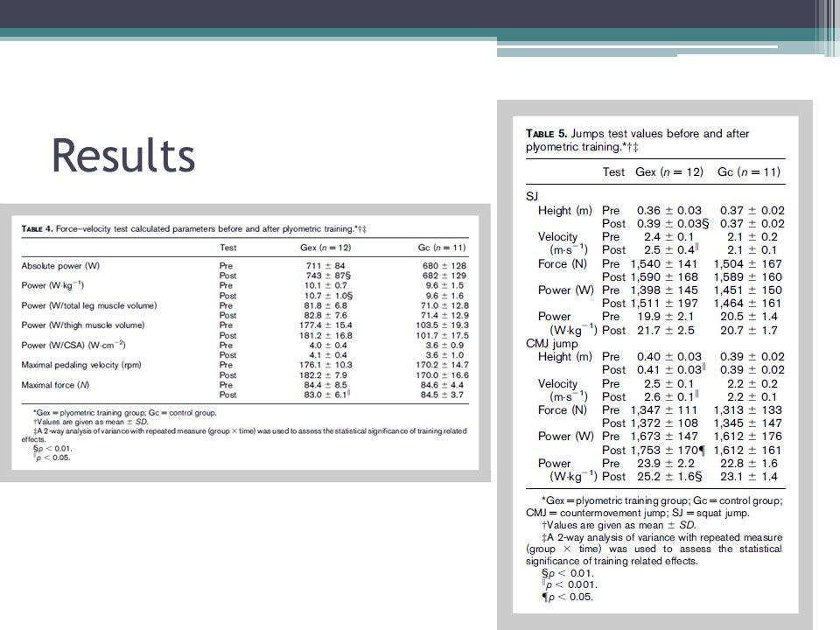Click the value "25.2 ± 1.6§"
The image size is (840, 630).
tap(669, 476)
